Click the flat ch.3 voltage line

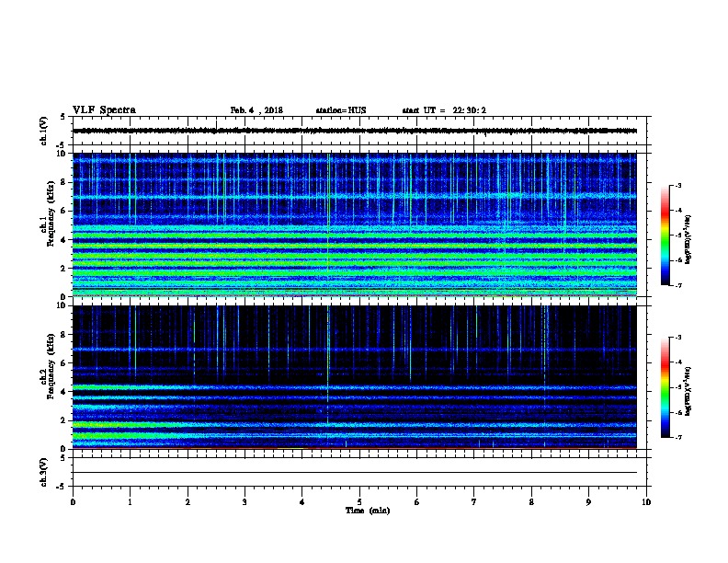pos(355,473)
